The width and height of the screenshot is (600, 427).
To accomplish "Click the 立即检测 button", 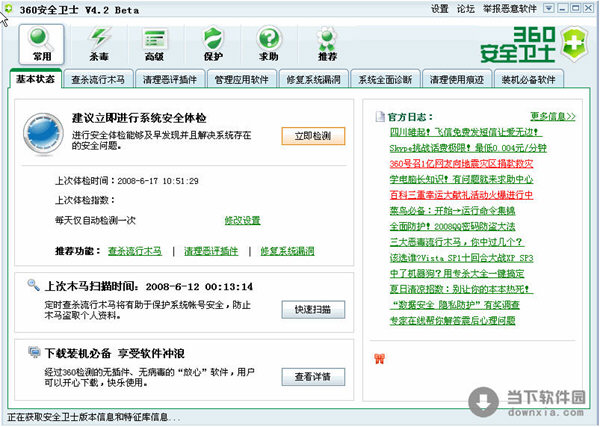I will (x=313, y=136).
